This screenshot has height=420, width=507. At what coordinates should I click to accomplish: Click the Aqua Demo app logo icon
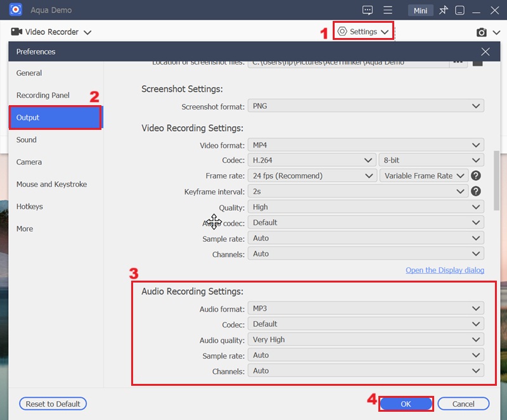pos(15,10)
